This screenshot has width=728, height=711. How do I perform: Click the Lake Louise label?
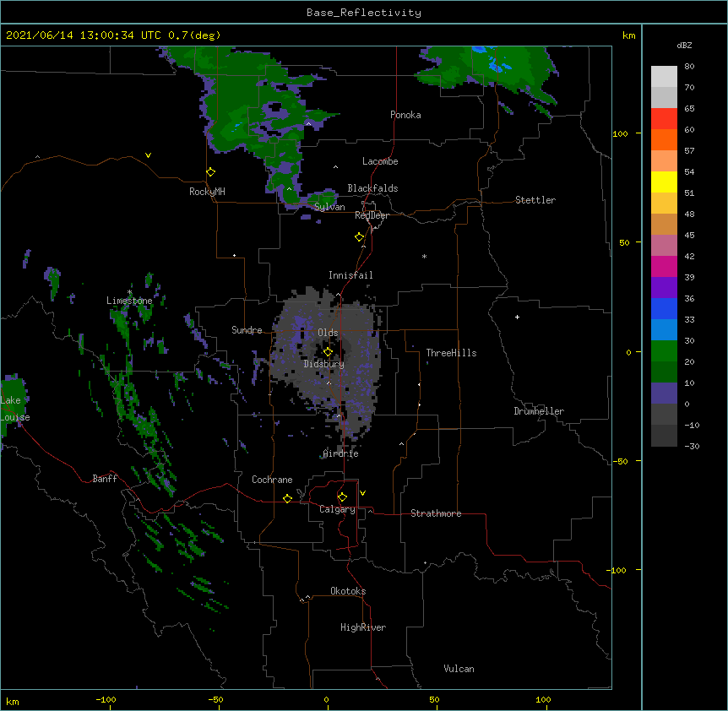coord(15,409)
